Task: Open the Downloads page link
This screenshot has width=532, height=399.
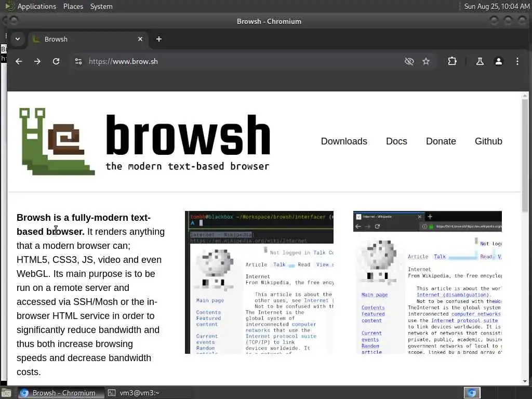Action: (344, 141)
